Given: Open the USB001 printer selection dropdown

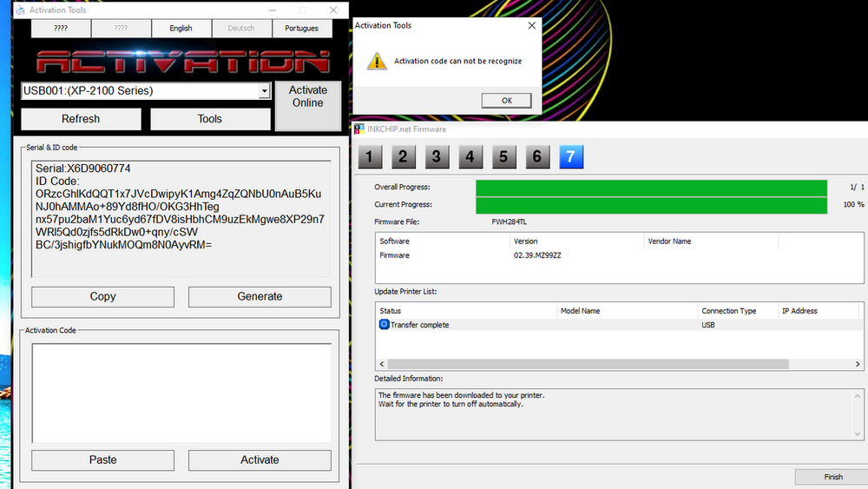Looking at the screenshot, I should 264,91.
